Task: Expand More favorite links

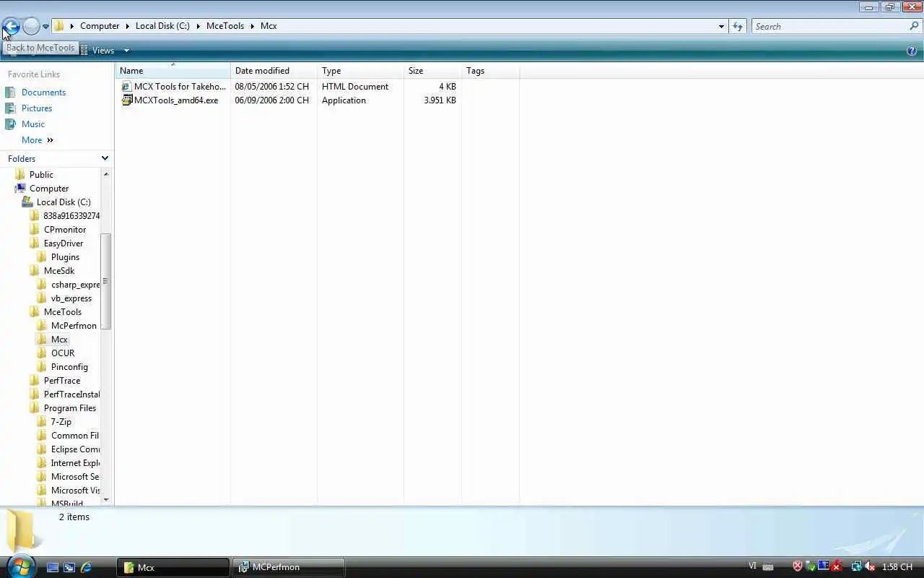Action: click(38, 140)
